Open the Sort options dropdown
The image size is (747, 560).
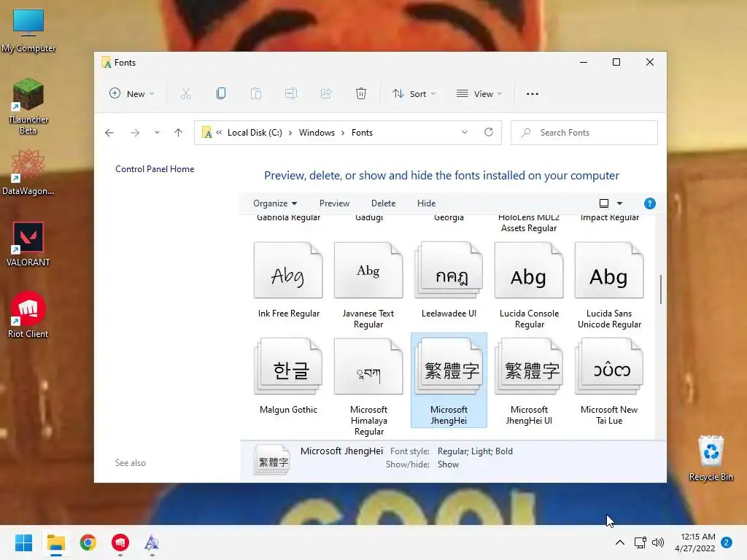point(414,94)
